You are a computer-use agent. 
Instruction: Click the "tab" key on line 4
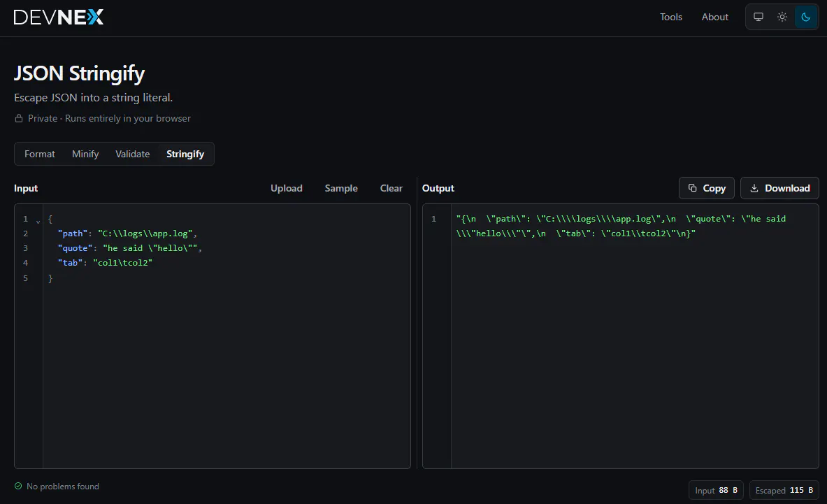70,263
